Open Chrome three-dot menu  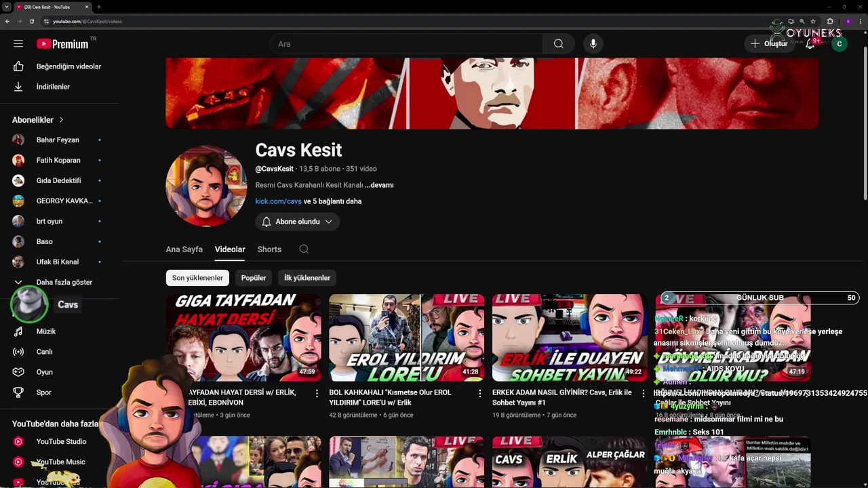[x=860, y=21]
